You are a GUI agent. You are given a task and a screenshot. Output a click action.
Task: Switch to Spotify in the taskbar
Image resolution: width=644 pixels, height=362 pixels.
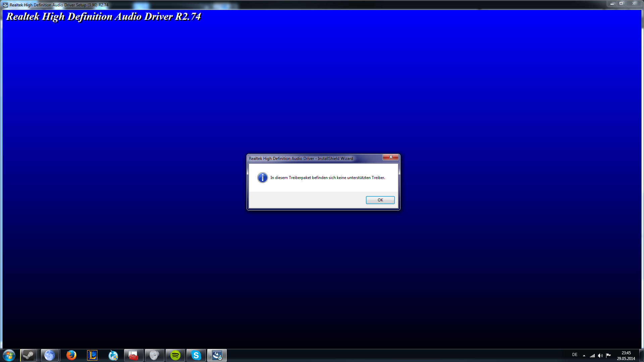(x=175, y=355)
